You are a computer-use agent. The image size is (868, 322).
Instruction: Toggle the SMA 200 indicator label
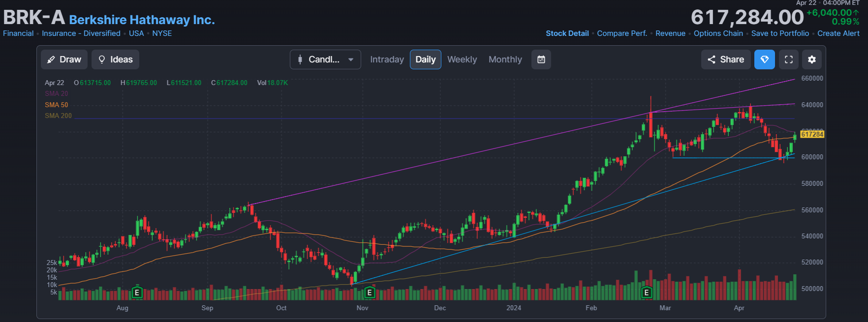(x=58, y=116)
